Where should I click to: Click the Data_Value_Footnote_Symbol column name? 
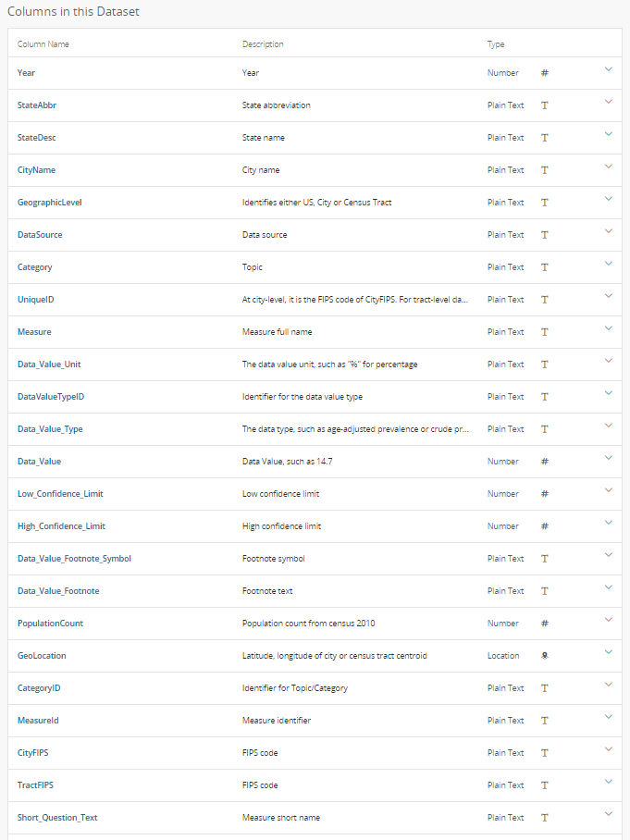coord(74,559)
